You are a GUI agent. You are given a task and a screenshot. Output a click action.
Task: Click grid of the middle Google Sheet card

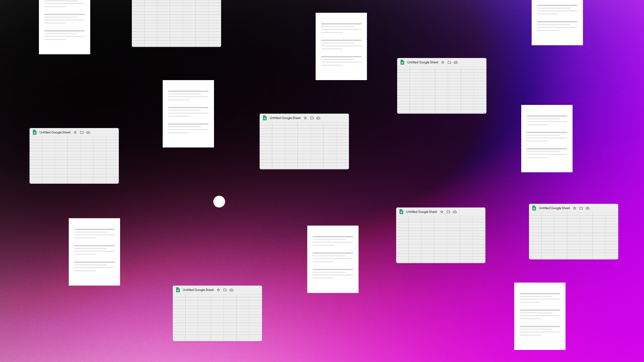(304, 145)
